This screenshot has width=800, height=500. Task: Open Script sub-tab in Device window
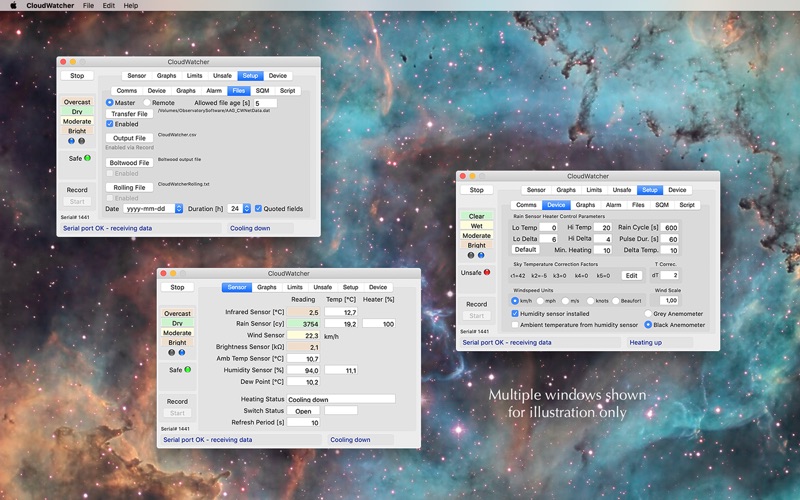(x=687, y=205)
